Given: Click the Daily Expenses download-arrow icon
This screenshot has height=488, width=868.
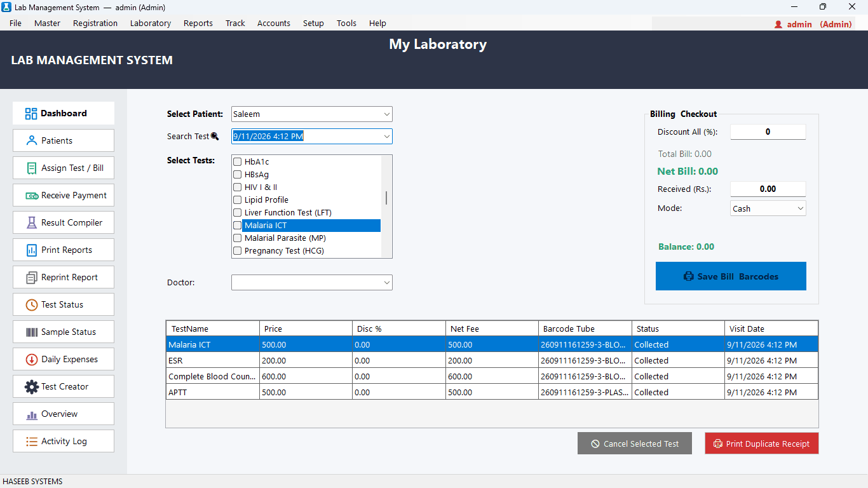Looking at the screenshot, I should click(x=31, y=360).
